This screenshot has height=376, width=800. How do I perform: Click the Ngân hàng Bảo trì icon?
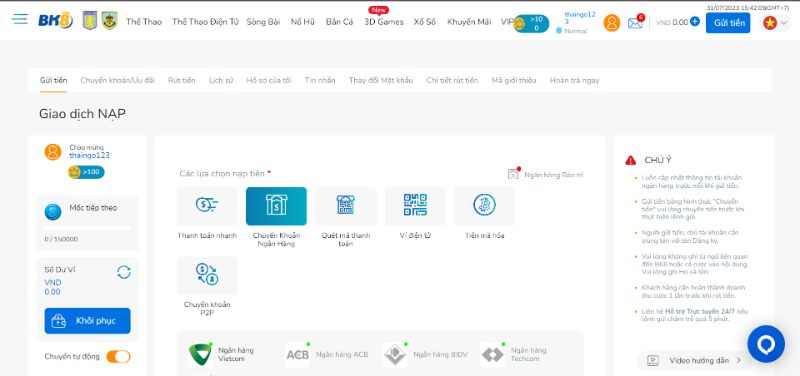pyautogui.click(x=514, y=173)
